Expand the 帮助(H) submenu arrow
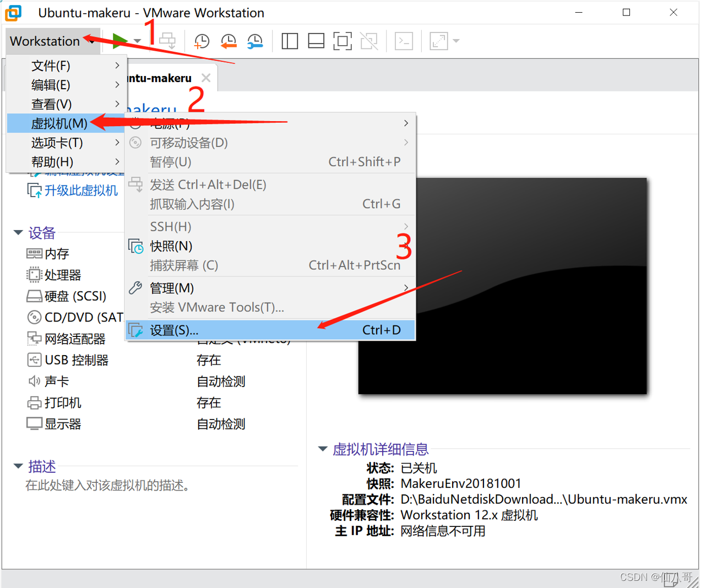 click(117, 162)
